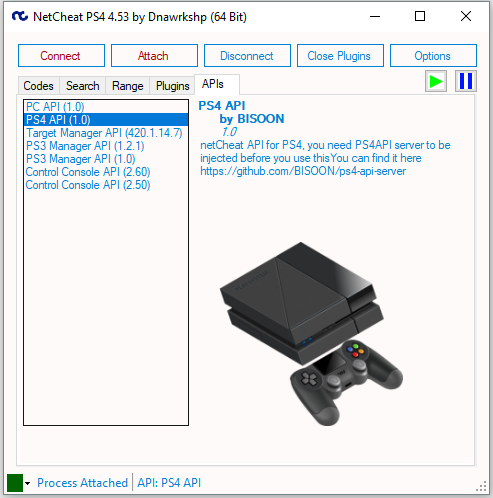Choose PS3 Manager API (1.2.1) entry

point(106,146)
